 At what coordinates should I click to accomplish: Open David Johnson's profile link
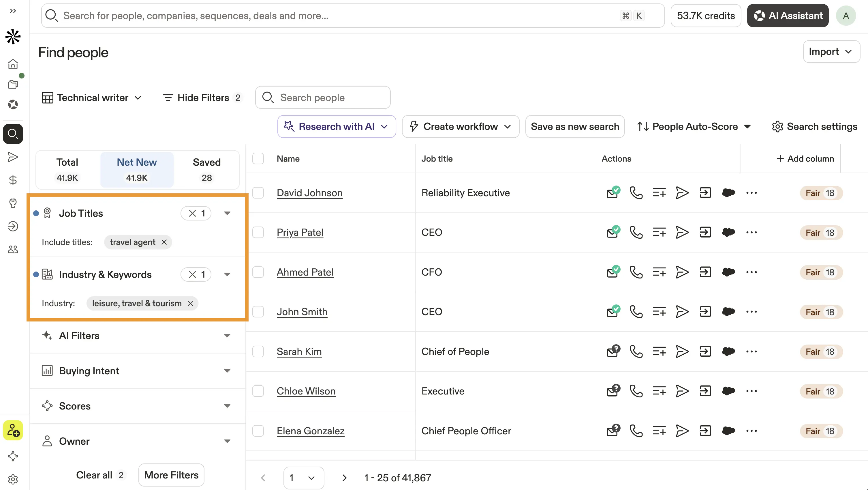click(309, 193)
